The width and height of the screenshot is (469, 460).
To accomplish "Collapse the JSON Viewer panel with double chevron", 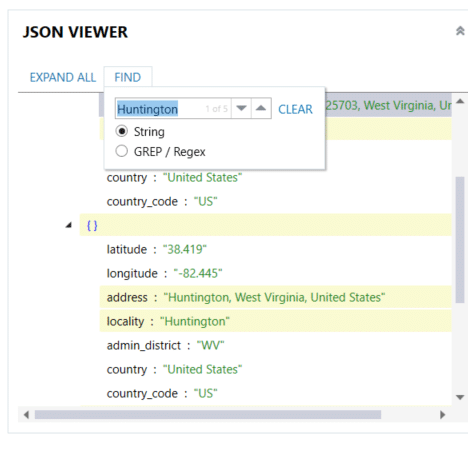I will point(460,31).
